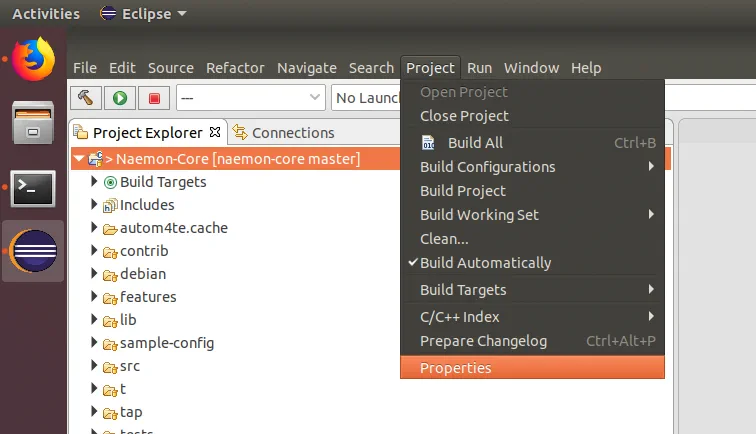This screenshot has height=434, width=756.
Task: Click the Build All binary file icon
Action: click(x=428, y=143)
